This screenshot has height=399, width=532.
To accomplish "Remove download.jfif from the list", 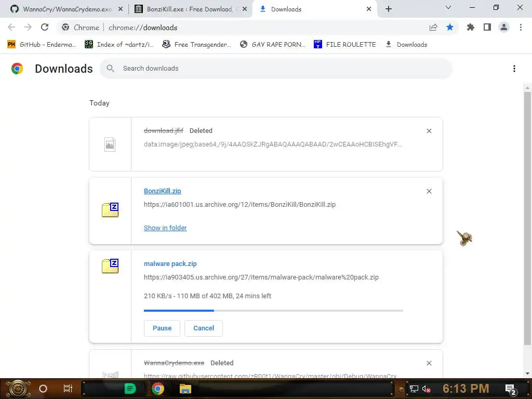I will click(x=429, y=131).
